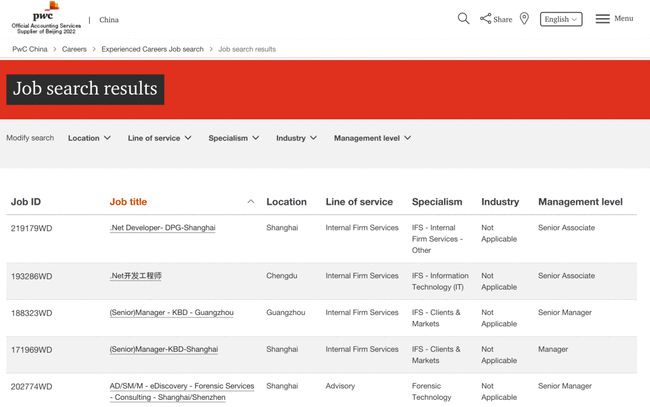Open the hamburger Menu icon

tap(602, 19)
